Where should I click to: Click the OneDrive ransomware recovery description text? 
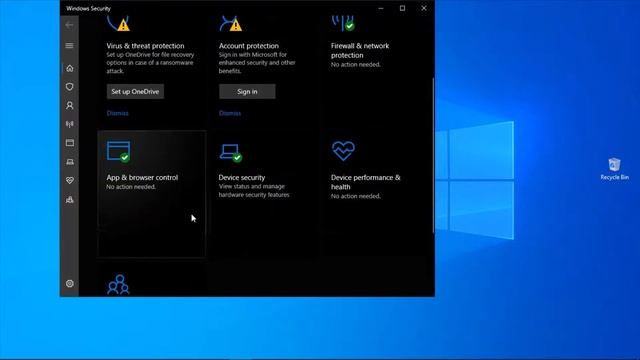pyautogui.click(x=150, y=63)
